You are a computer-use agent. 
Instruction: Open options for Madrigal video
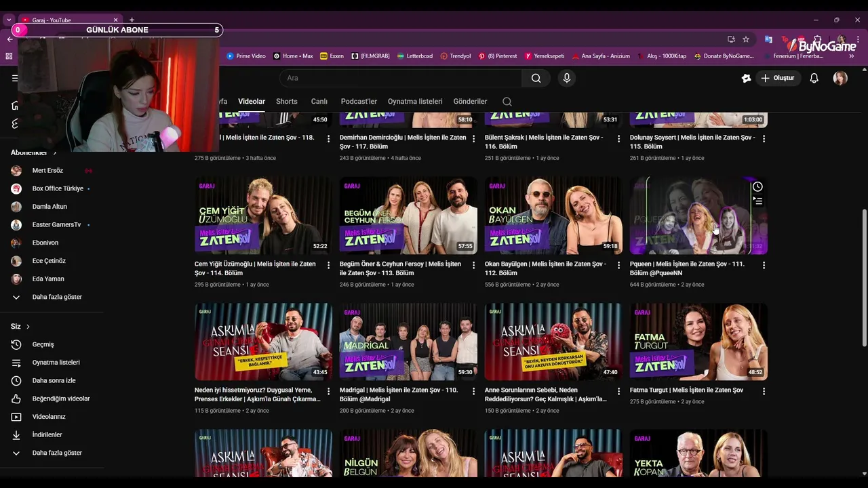(474, 391)
